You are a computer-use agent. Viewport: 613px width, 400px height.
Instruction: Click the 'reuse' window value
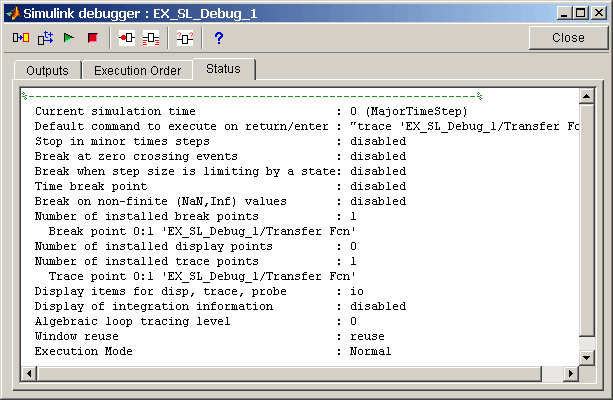pos(367,336)
